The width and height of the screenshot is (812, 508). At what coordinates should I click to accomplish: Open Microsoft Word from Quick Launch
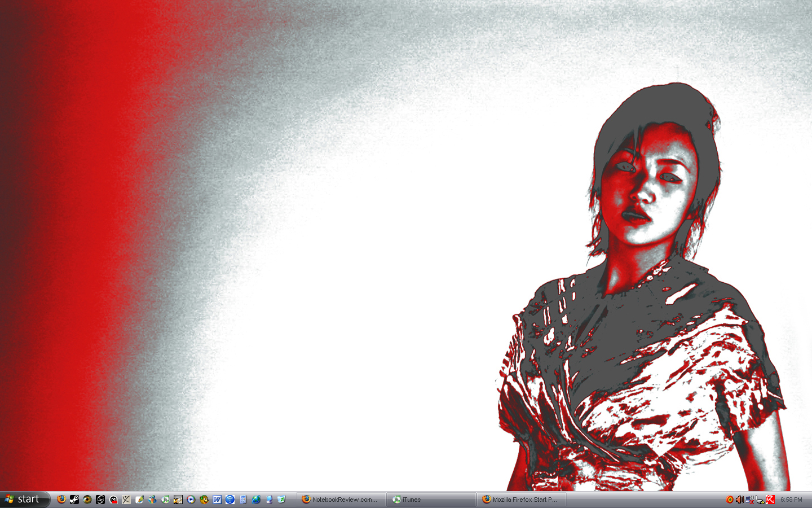click(x=217, y=500)
